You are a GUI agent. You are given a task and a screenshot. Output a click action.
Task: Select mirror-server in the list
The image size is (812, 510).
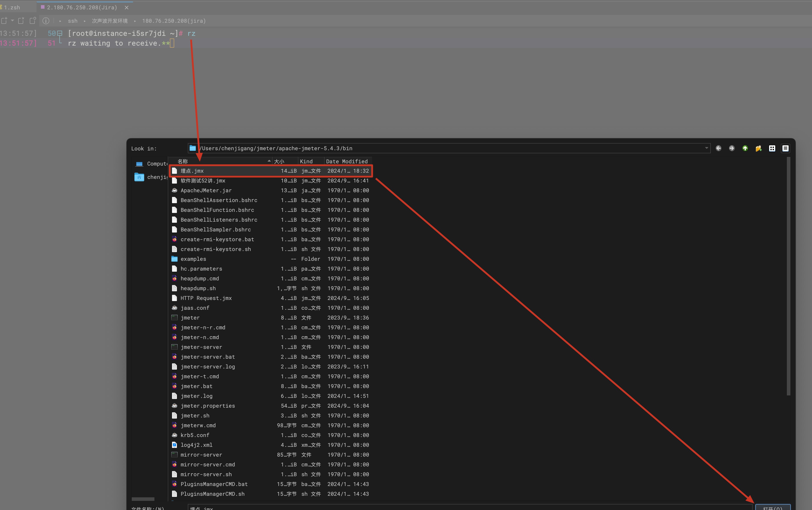click(x=270, y=455)
